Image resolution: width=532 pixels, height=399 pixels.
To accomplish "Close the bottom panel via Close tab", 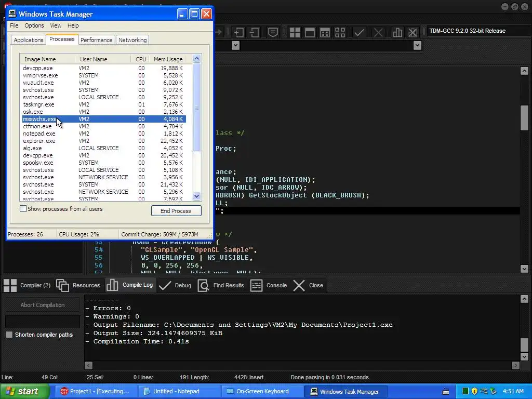I will pyautogui.click(x=308, y=285).
